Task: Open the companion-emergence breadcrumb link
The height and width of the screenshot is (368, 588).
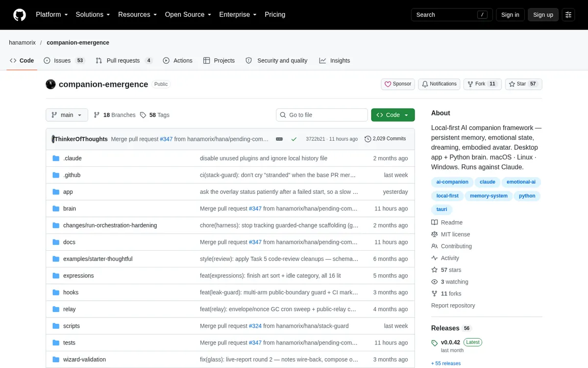Action: pos(78,43)
